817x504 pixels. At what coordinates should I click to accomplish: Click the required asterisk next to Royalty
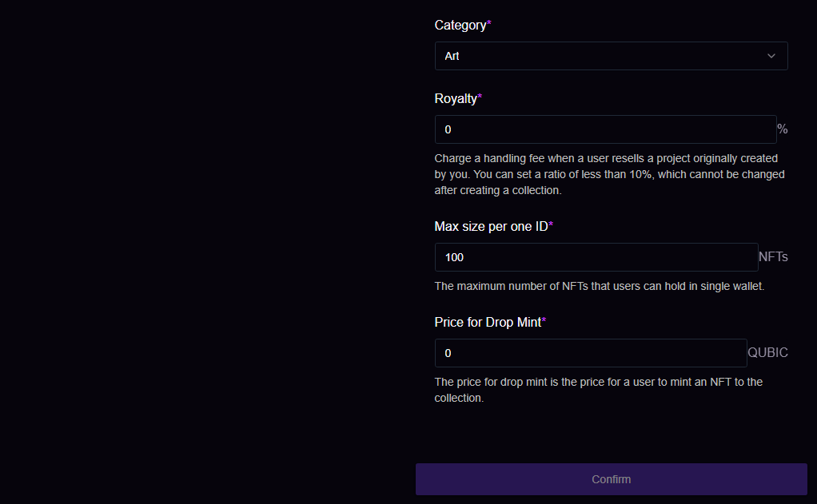pos(480,98)
